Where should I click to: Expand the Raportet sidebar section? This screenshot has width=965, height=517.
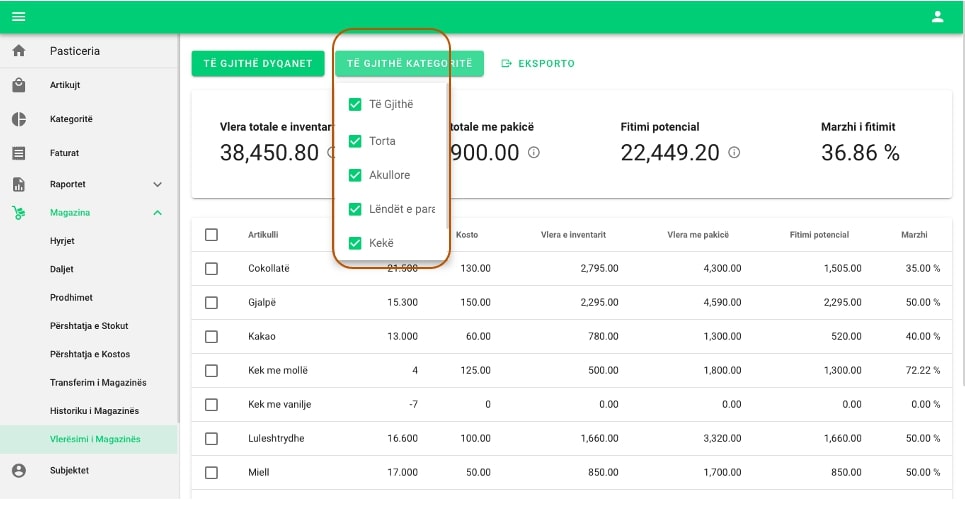157,185
